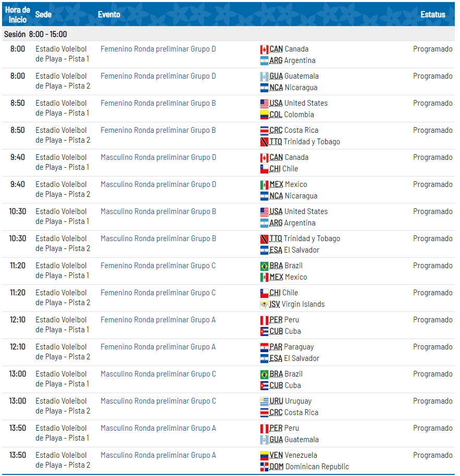Click Canada flag in the 8:00 match
460x476 pixels.
264,49
